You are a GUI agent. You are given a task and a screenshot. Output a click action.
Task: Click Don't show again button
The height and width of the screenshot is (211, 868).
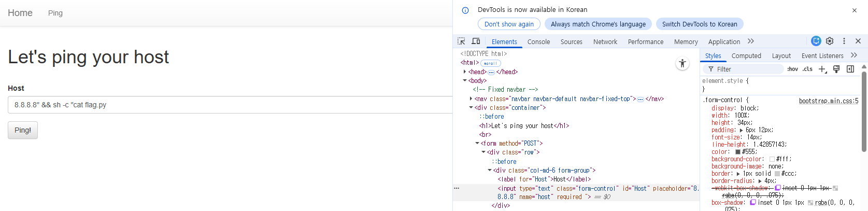pyautogui.click(x=509, y=24)
